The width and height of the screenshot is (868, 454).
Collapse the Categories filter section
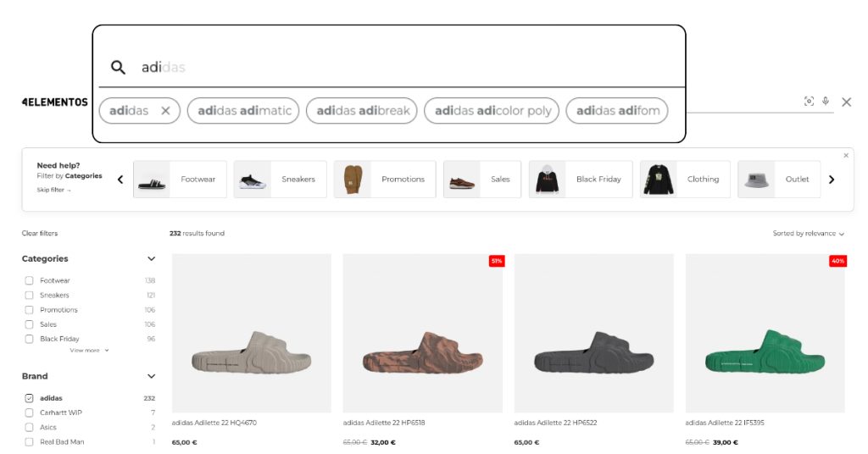(x=151, y=259)
